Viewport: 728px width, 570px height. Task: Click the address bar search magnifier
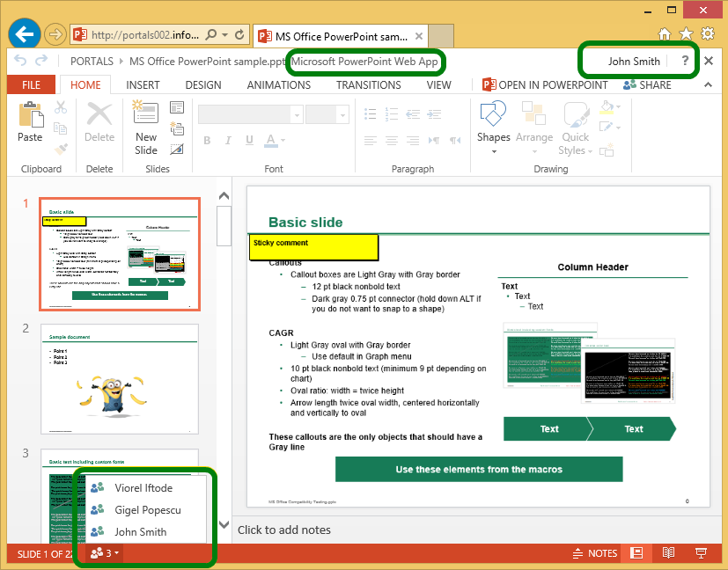pos(211,35)
